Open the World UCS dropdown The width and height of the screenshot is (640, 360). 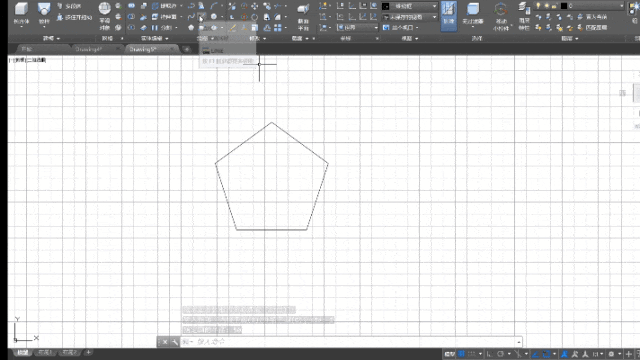[x=358, y=27]
